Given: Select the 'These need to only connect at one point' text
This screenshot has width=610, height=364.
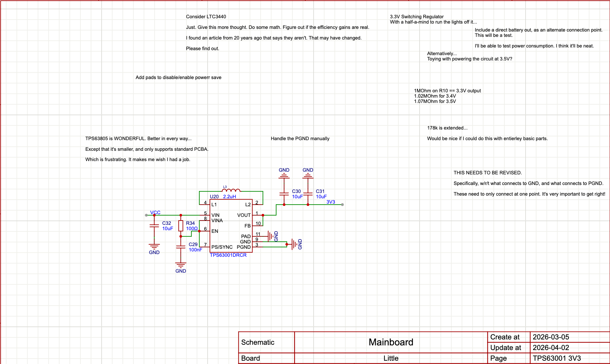Looking at the screenshot, I should pos(530,194).
